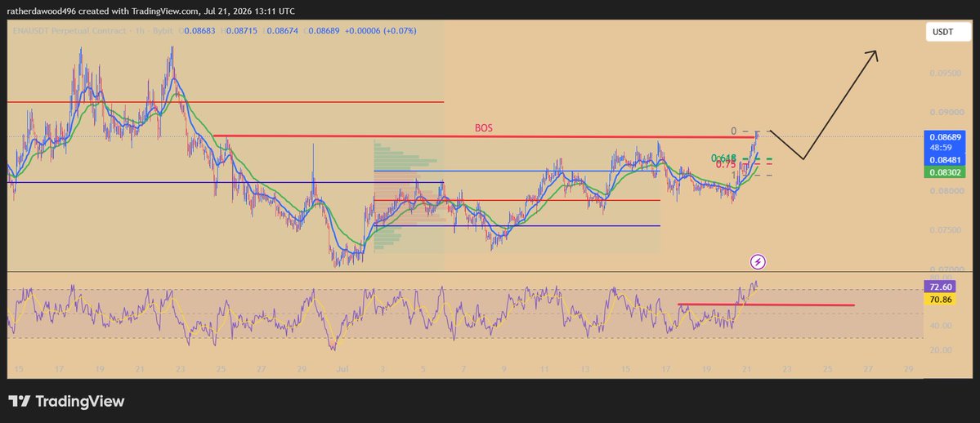Click the 5 date label on time axis
The width and height of the screenshot is (980, 423).
click(423, 369)
